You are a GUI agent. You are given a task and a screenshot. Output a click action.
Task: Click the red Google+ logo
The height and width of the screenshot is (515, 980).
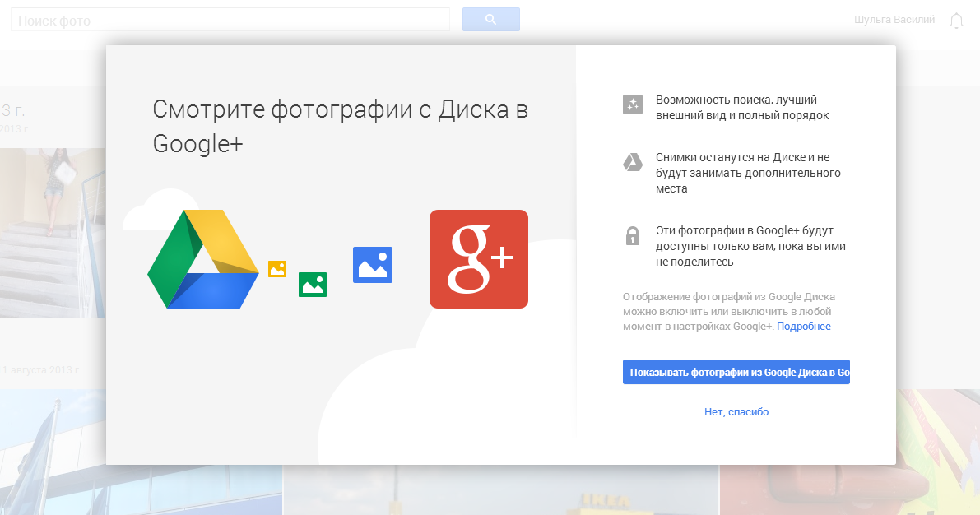point(479,259)
